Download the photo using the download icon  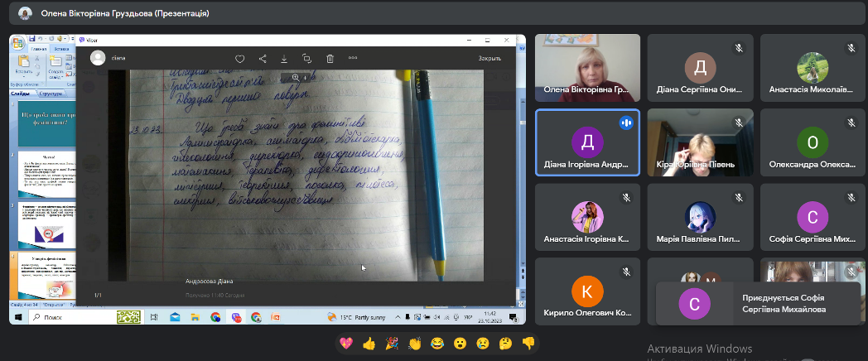click(284, 59)
